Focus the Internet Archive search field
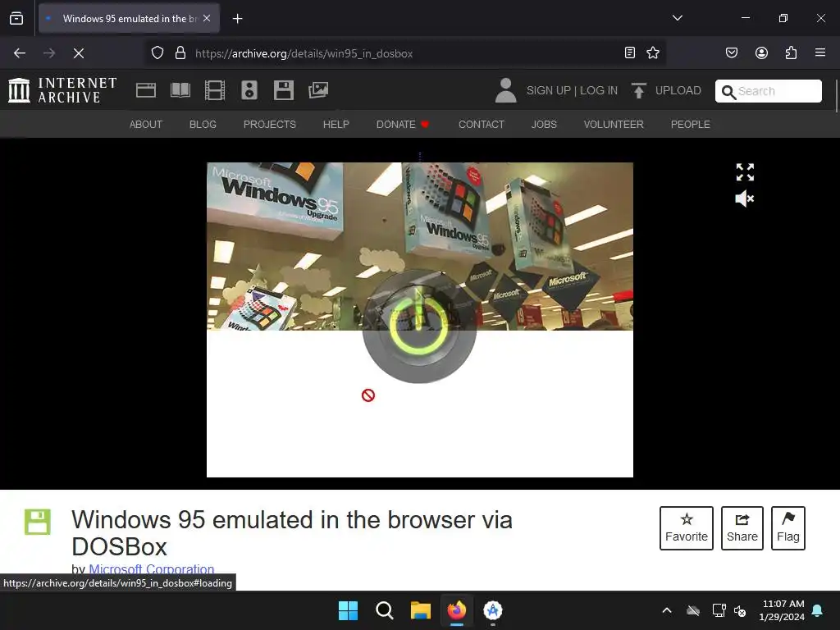Viewport: 840px width, 630px height. tap(768, 91)
